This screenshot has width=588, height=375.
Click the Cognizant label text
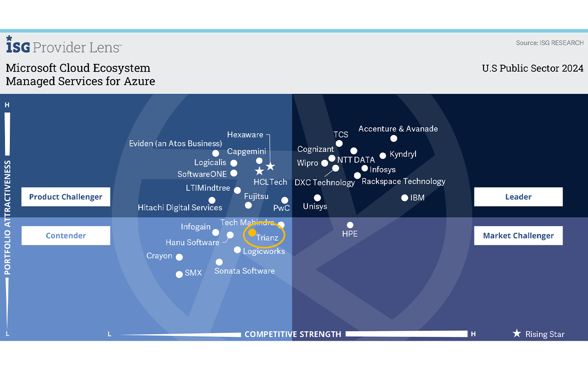point(315,149)
